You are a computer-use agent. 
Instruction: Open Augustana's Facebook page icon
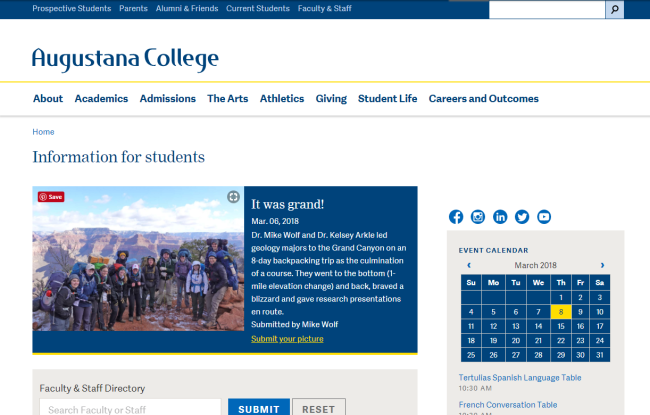coord(456,217)
